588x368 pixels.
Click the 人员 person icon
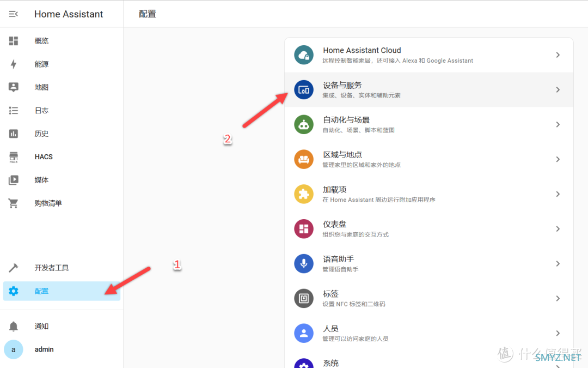304,334
